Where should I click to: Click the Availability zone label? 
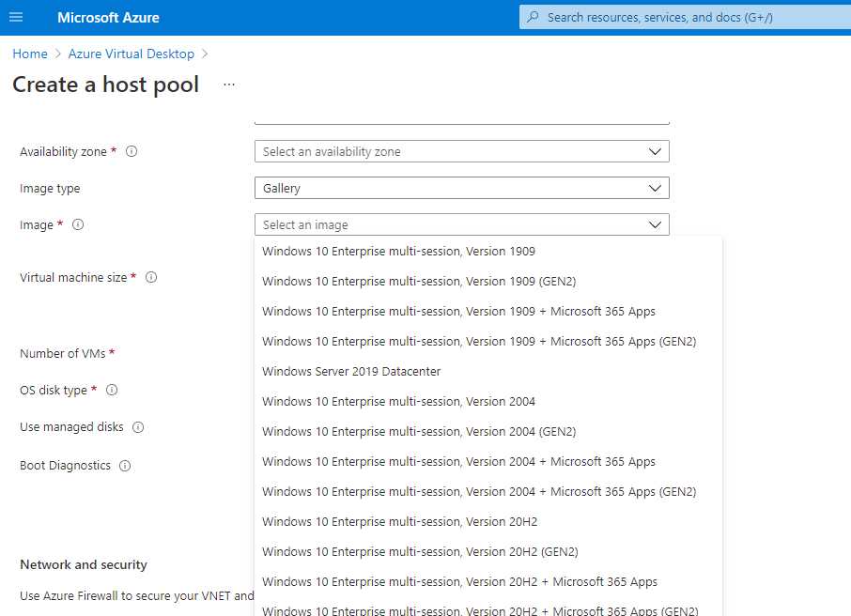point(64,151)
